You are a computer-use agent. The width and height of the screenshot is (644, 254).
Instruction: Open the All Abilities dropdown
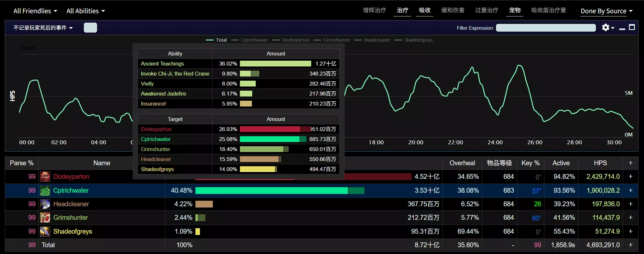tap(85, 11)
